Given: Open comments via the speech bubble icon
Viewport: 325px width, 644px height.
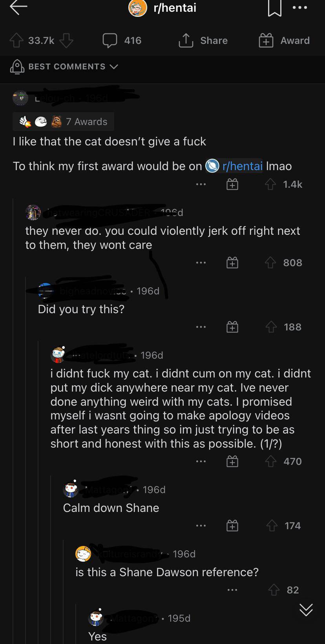Looking at the screenshot, I should pyautogui.click(x=110, y=40).
